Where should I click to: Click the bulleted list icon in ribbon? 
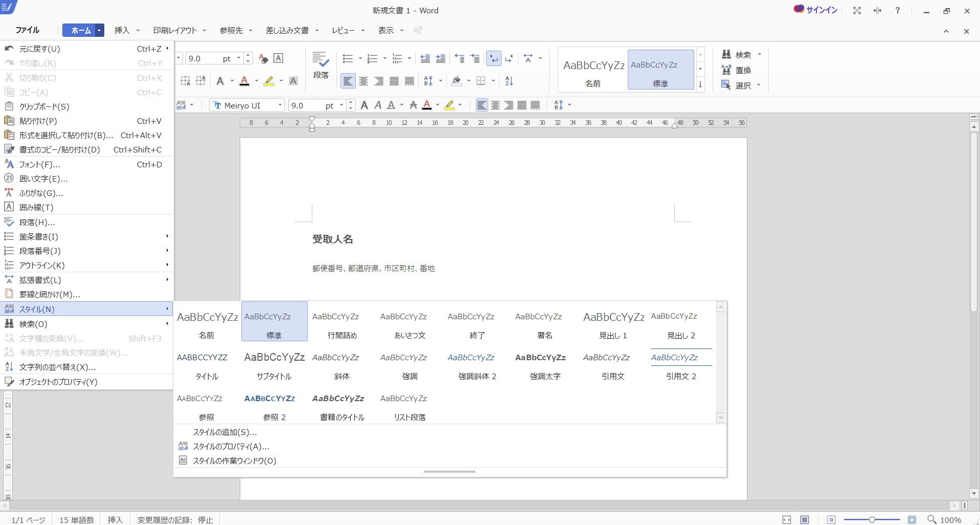pos(348,59)
